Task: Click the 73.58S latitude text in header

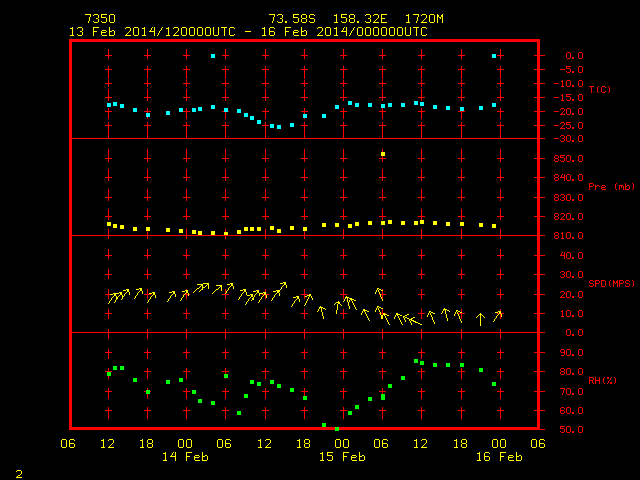Action: (x=292, y=19)
